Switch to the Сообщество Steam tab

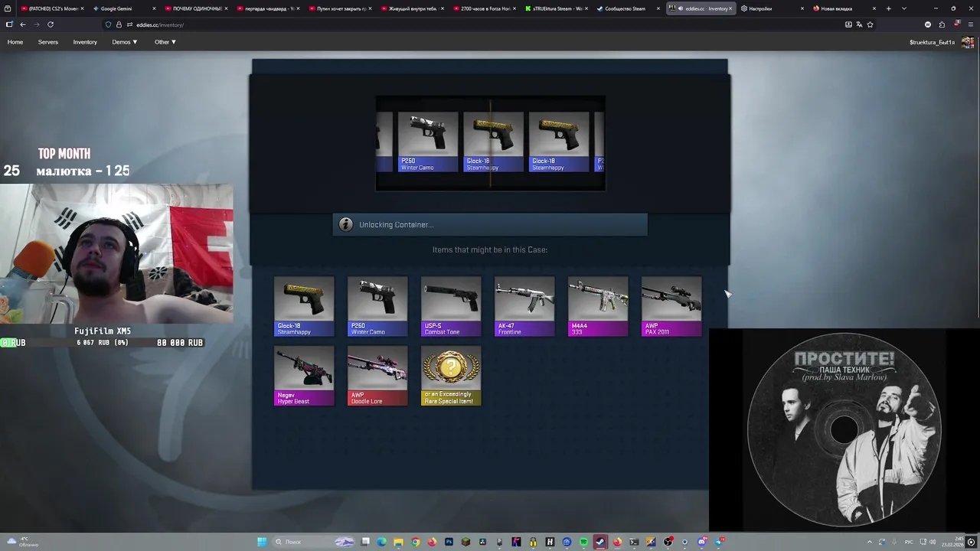(x=628, y=8)
